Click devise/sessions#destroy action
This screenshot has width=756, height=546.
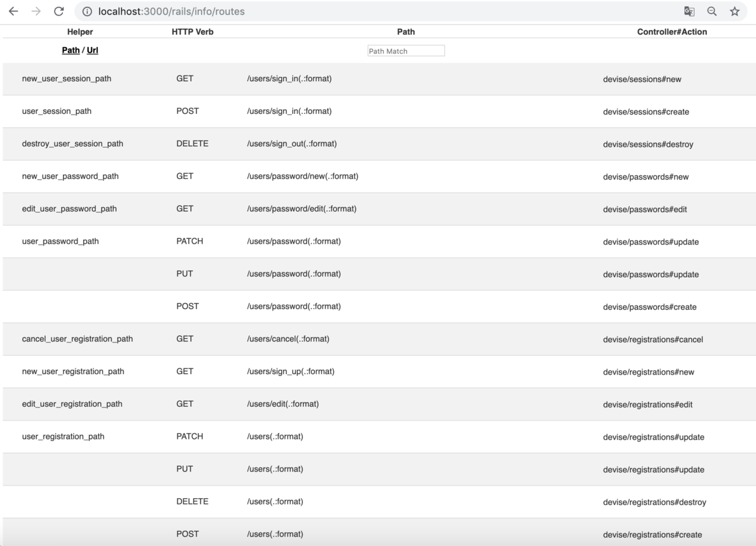coord(648,145)
